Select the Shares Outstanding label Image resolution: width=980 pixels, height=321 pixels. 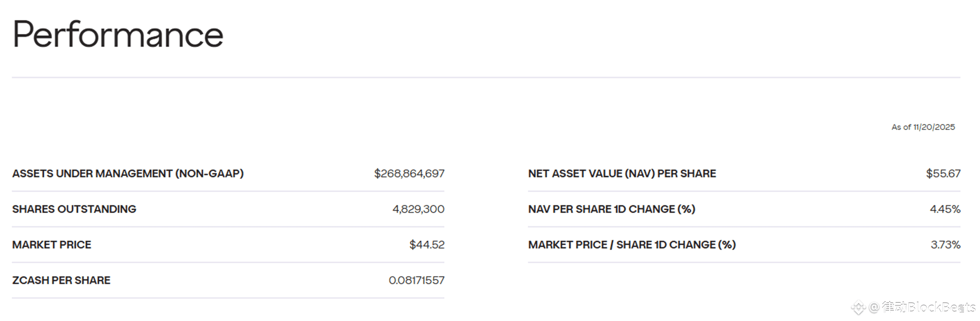74,209
